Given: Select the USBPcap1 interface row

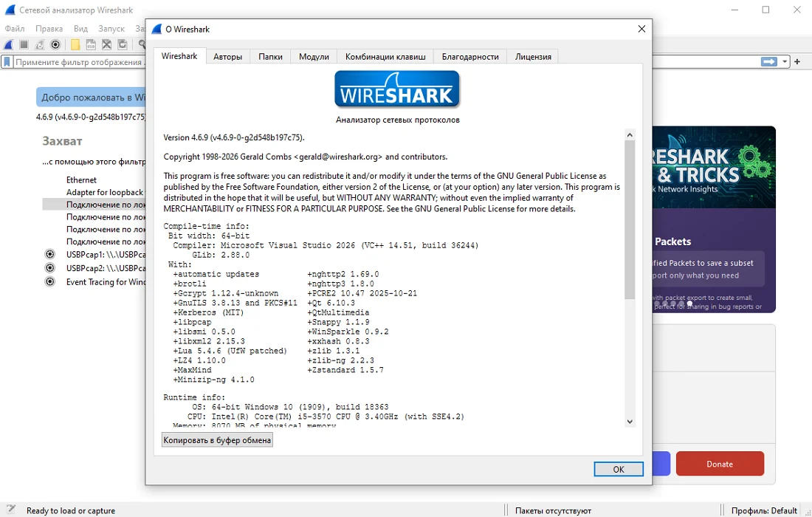Looking at the screenshot, I should coord(106,254).
